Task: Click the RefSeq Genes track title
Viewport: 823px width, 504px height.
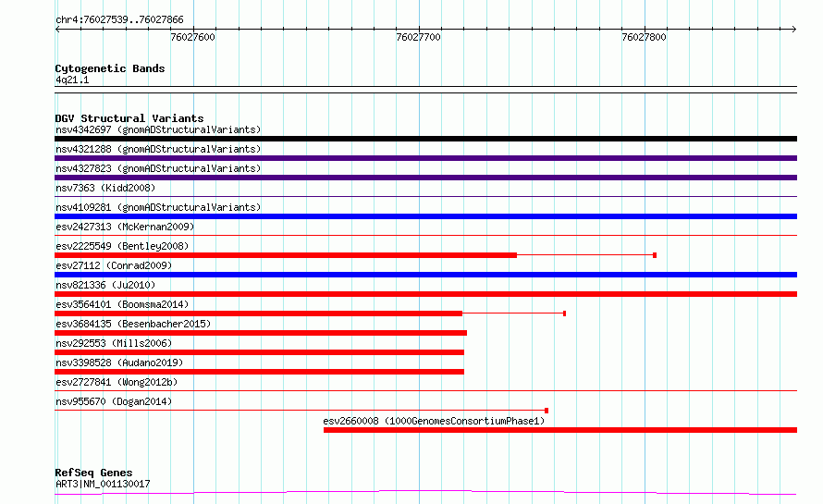Action: 94,473
